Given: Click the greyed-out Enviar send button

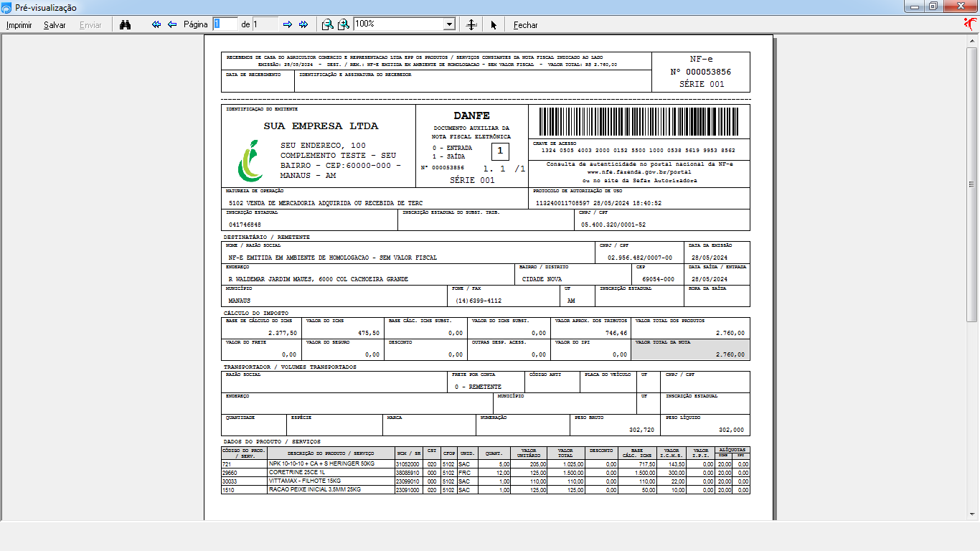Looking at the screenshot, I should click(90, 25).
